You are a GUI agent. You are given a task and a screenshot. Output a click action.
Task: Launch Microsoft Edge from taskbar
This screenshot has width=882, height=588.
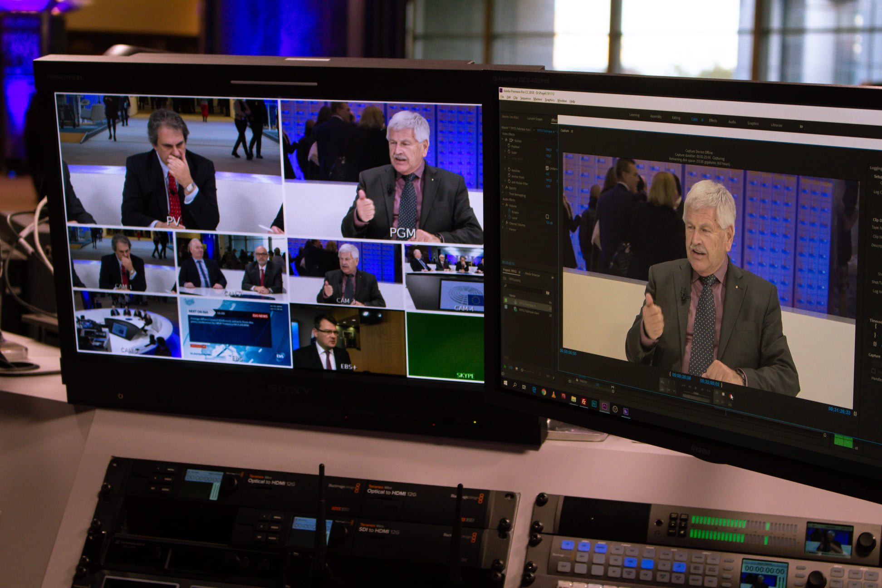pos(534,390)
